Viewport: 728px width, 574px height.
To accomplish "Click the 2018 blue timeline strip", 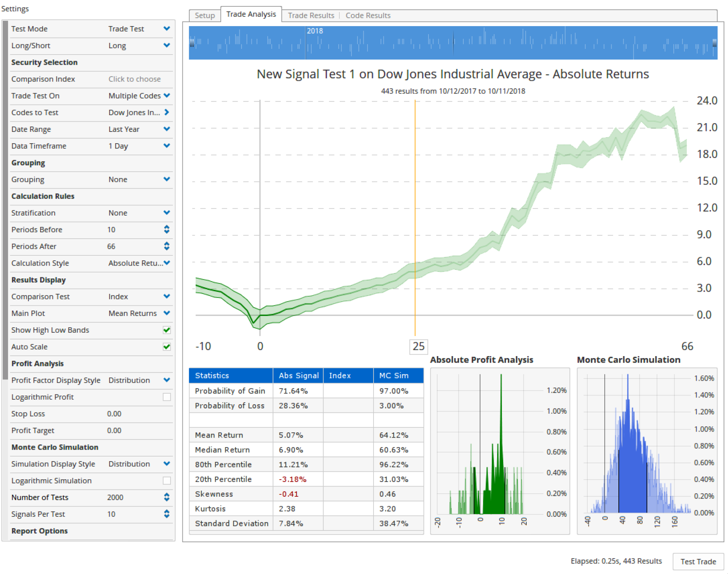I will (x=453, y=42).
